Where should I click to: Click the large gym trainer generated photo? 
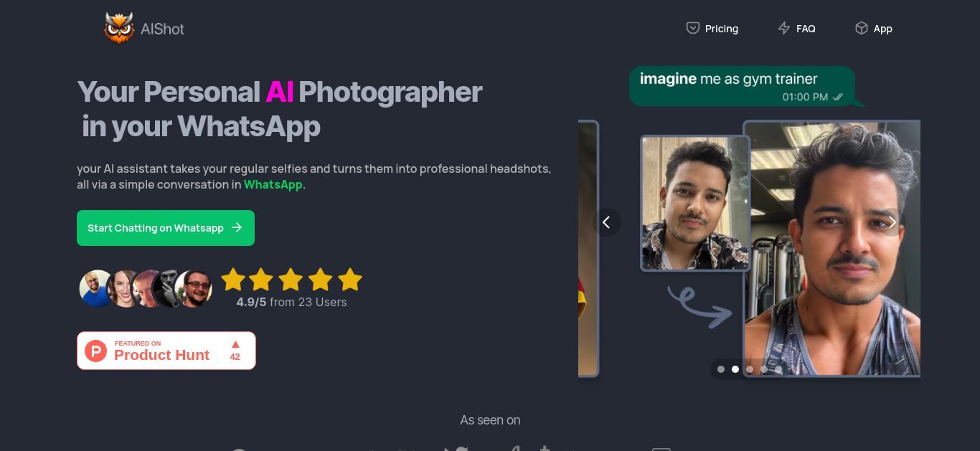(832, 249)
